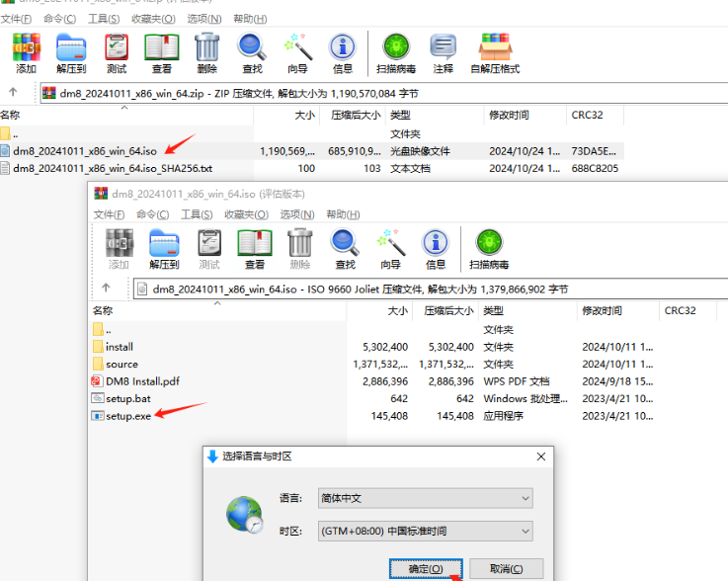Click up-folder arrow in iso window
728x581 pixels.
[x=106, y=288]
